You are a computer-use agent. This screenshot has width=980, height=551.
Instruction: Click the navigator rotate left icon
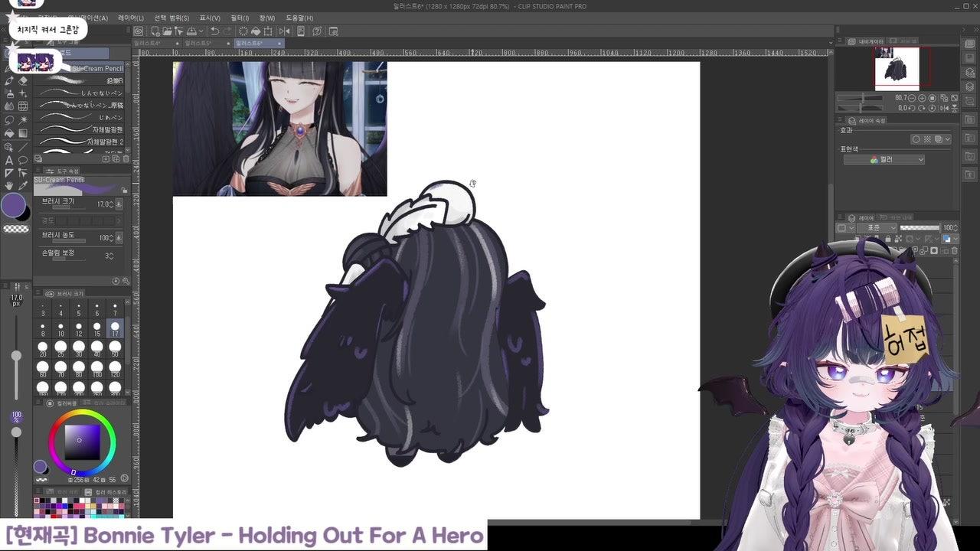pyautogui.click(x=912, y=108)
